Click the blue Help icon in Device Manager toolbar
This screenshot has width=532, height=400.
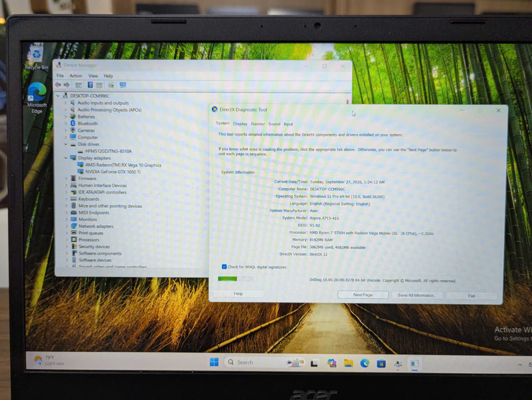point(90,85)
